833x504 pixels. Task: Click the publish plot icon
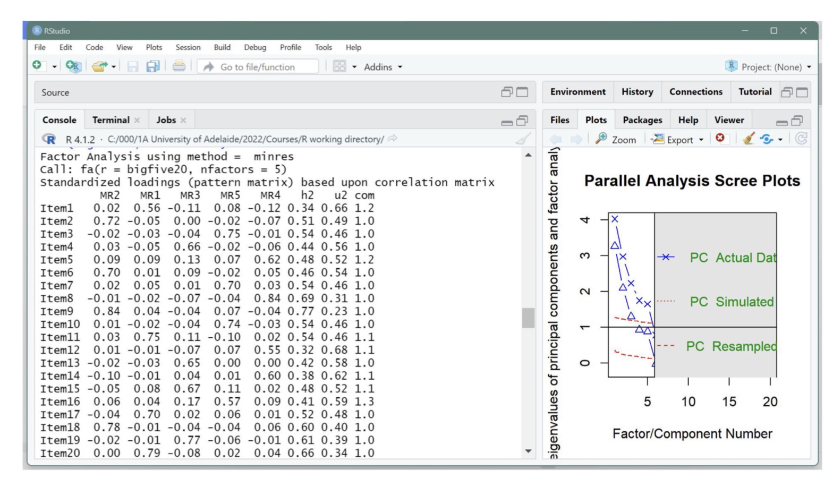click(767, 139)
